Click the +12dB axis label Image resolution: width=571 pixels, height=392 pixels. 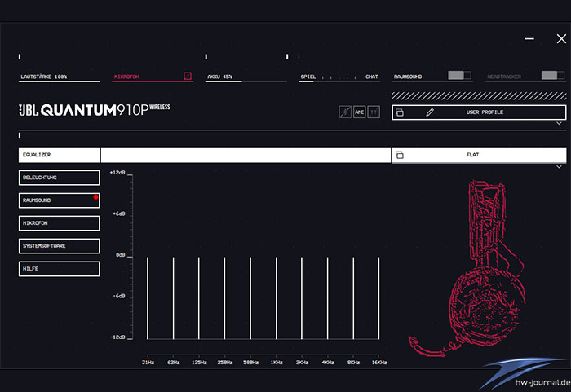click(x=117, y=173)
